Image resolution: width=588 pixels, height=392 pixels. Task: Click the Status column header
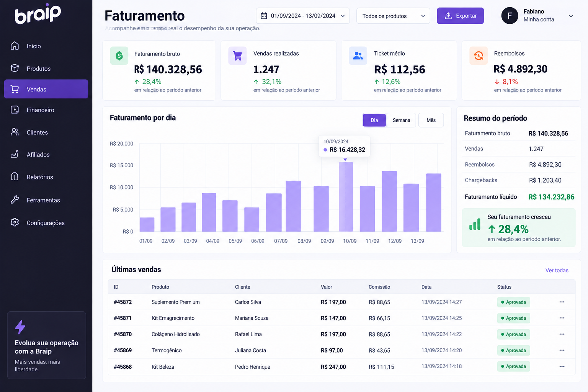pos(504,287)
